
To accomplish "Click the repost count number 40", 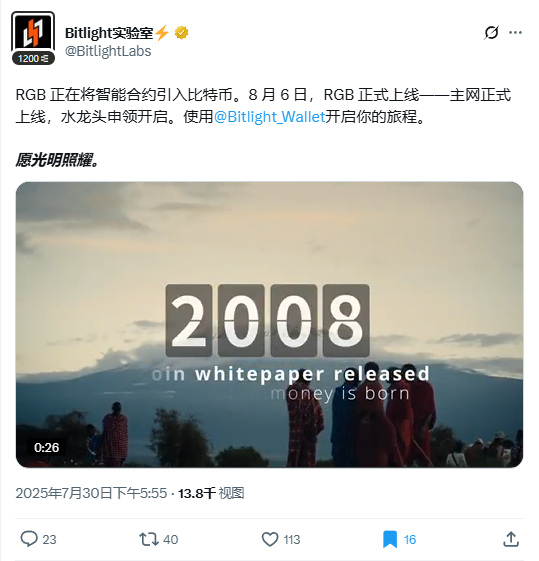I will [171, 540].
